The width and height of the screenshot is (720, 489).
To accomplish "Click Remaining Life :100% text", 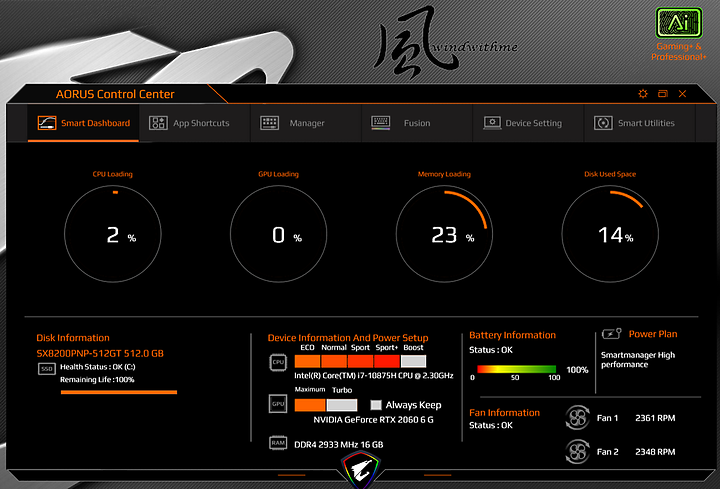I will pos(97,380).
